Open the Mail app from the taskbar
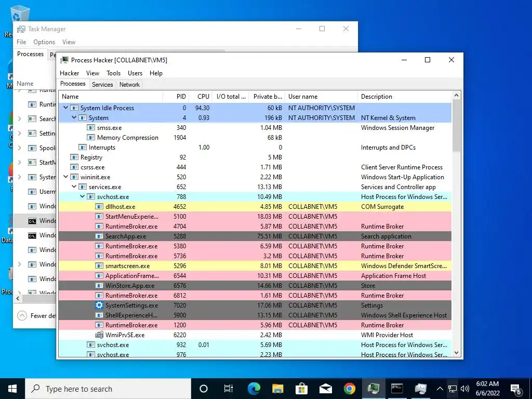This screenshot has height=399, width=532. 325,389
